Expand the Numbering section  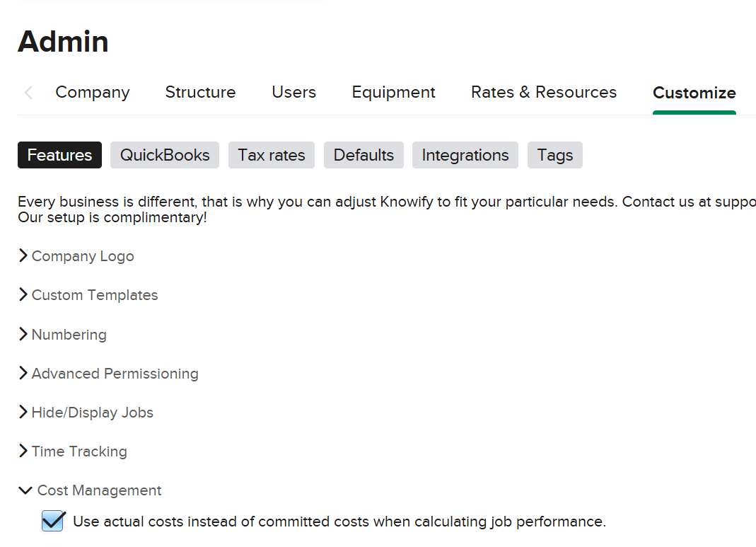coord(69,335)
